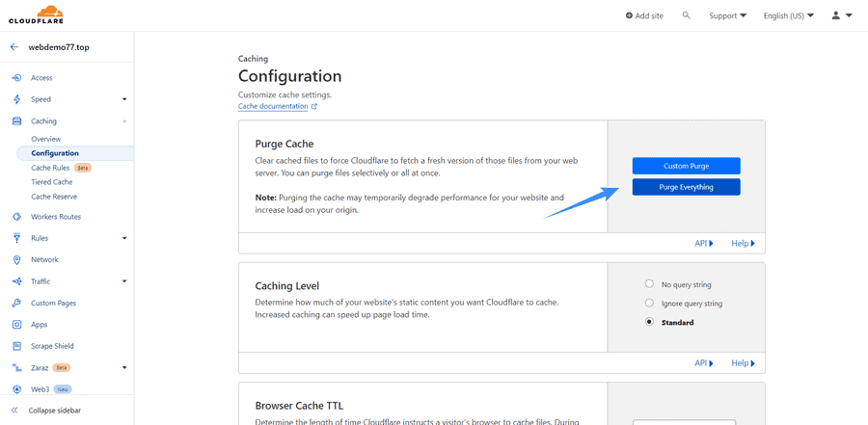Open the English (US) language dropdown
This screenshot has width=868, height=425.
click(x=788, y=15)
